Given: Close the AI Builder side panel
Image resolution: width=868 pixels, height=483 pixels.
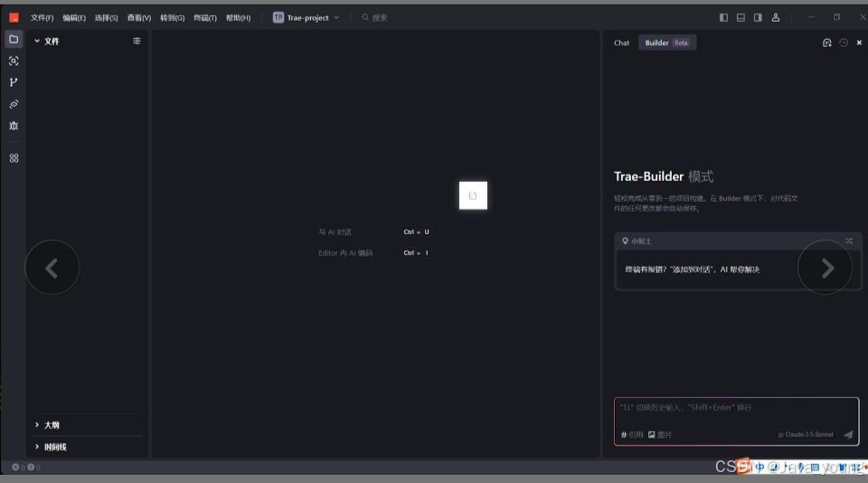Looking at the screenshot, I should [x=859, y=43].
